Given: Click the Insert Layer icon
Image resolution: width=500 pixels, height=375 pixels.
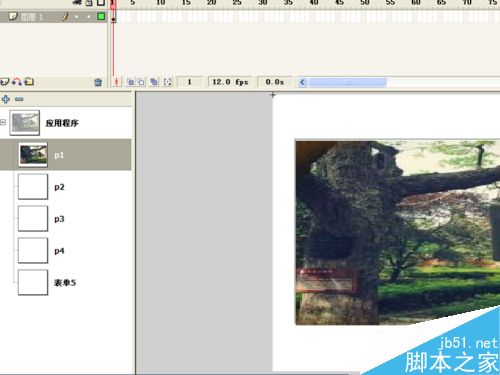Looking at the screenshot, I should pyautogui.click(x=4, y=81).
